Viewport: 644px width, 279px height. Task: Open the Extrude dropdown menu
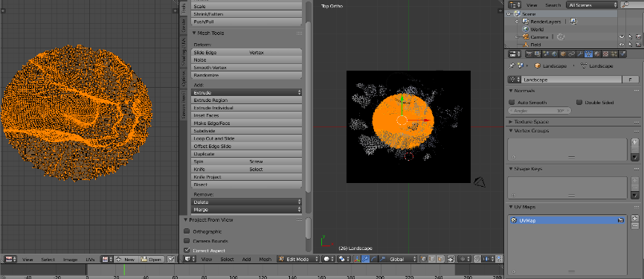click(247, 92)
